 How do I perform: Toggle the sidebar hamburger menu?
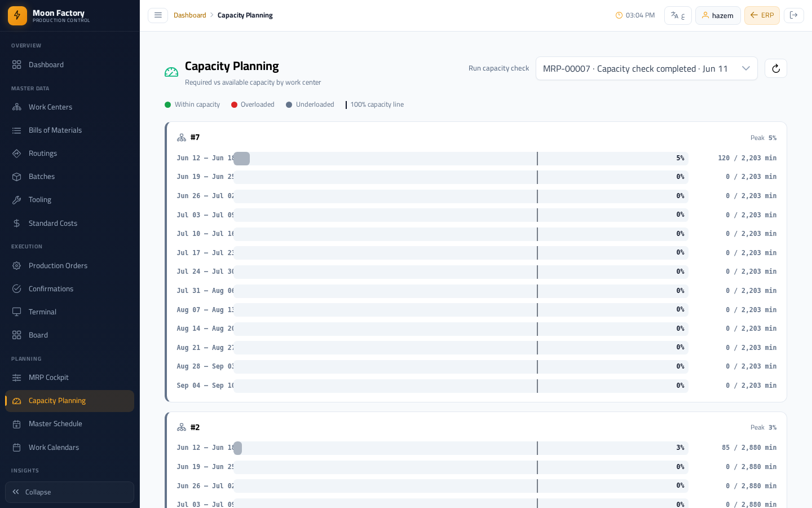pos(158,15)
